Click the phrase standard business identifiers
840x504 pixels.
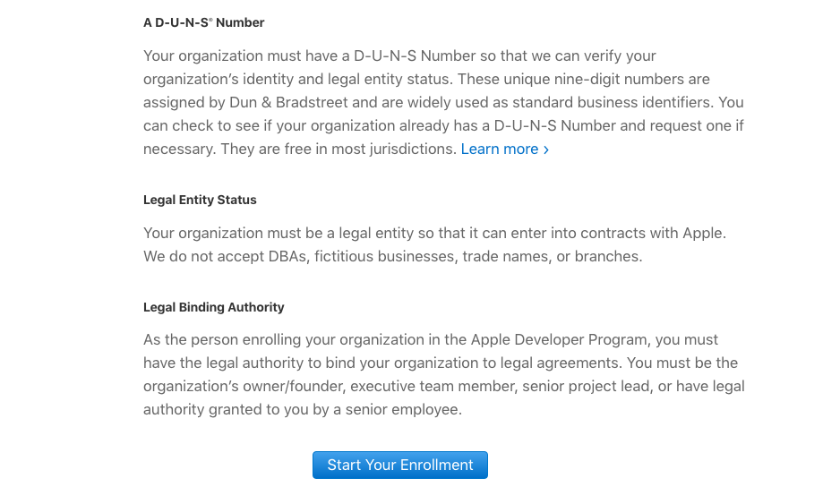click(613, 102)
